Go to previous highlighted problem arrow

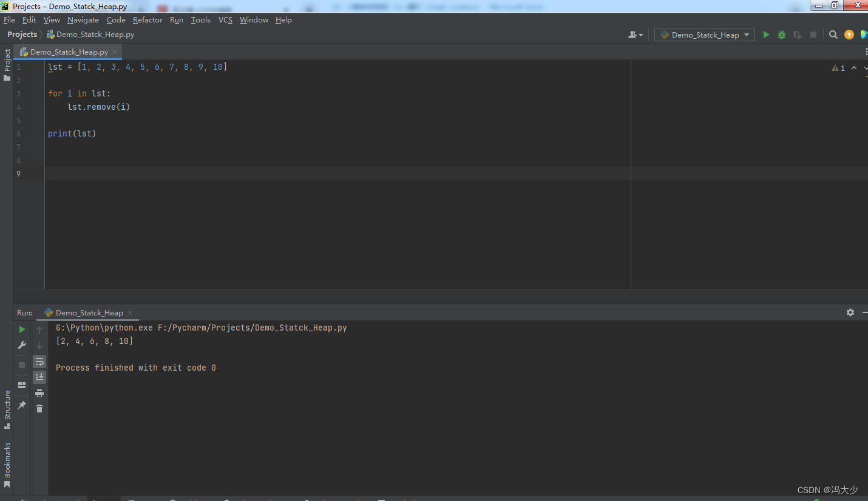click(854, 68)
